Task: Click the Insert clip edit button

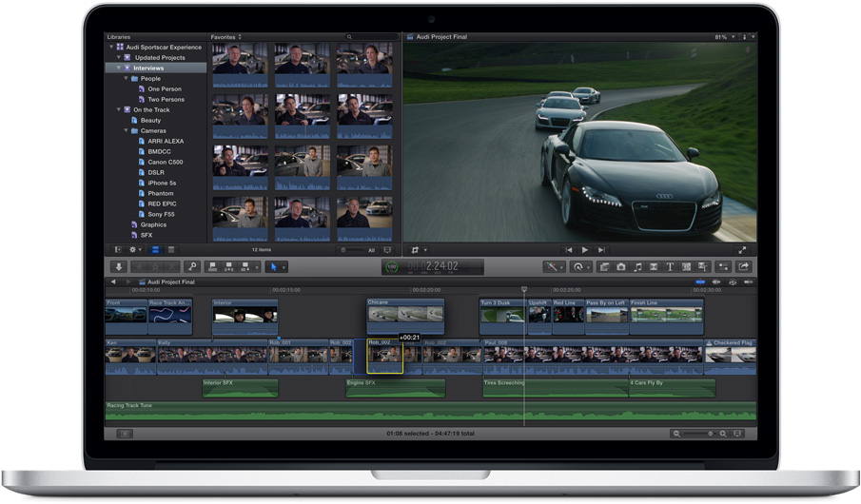Action: pyautogui.click(x=229, y=267)
